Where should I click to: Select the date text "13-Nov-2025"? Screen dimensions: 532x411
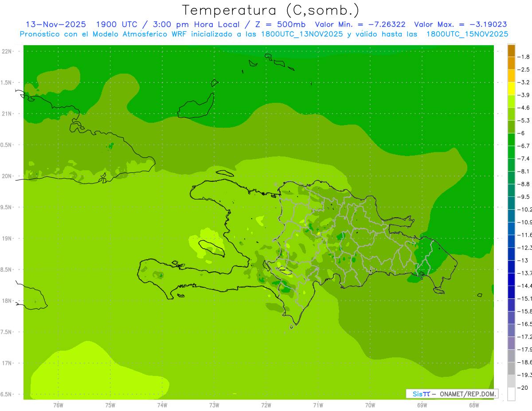pos(56,24)
